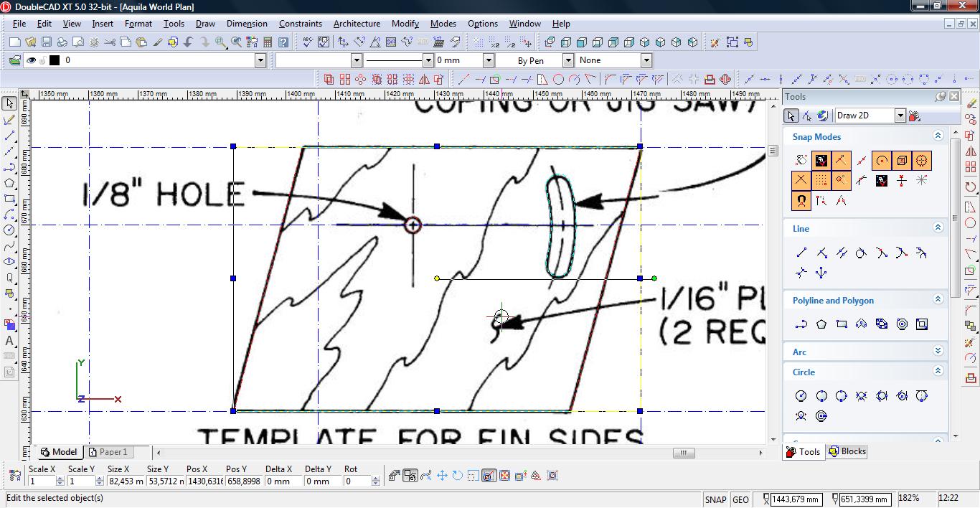Open the layer dropdown showing 0

point(260,61)
